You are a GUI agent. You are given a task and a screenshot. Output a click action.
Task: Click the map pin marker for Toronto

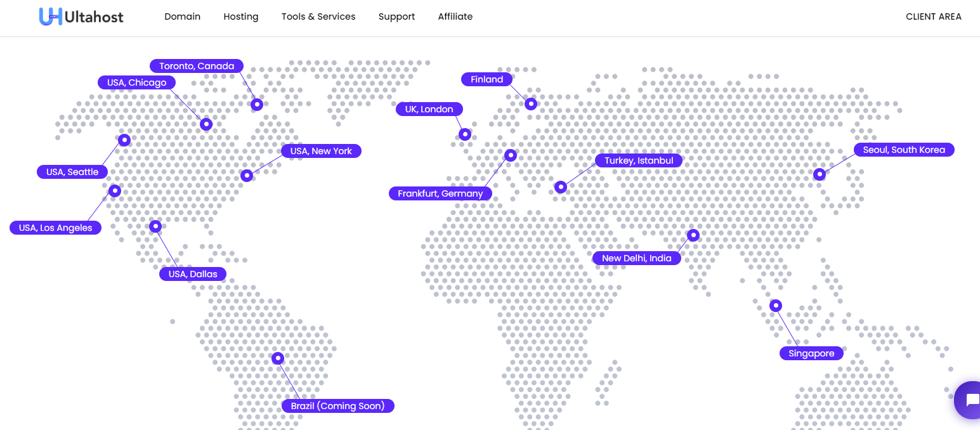(257, 104)
